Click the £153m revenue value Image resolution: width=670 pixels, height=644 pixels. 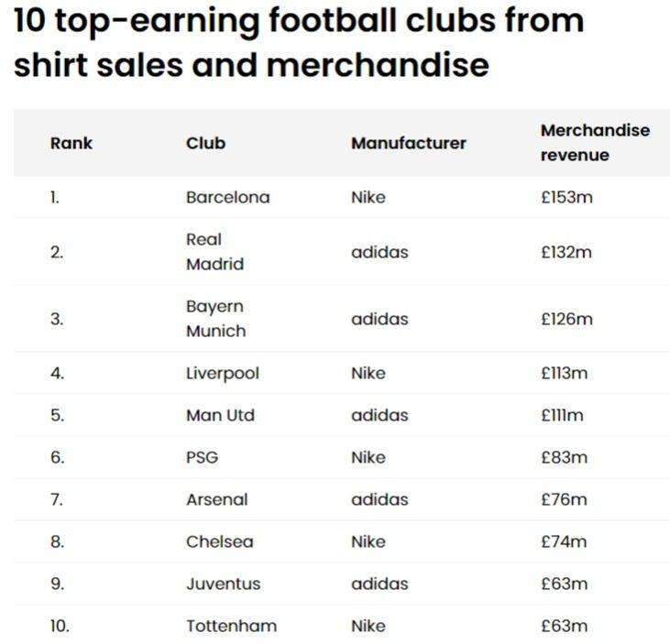point(566,197)
